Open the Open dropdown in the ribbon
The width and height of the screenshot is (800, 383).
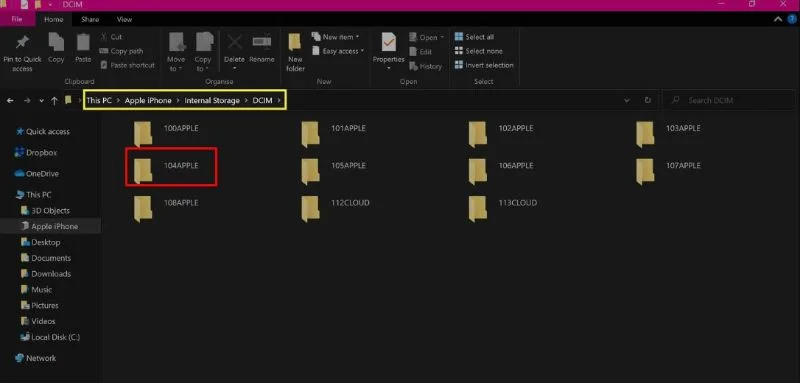pos(427,37)
